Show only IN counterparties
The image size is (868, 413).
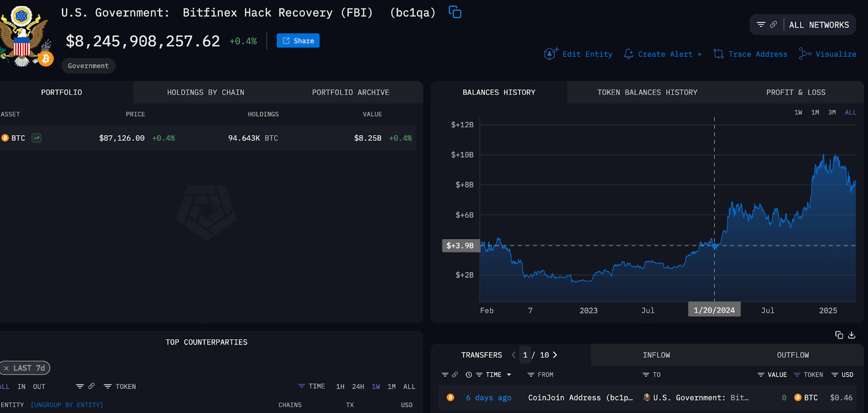[x=21, y=386]
